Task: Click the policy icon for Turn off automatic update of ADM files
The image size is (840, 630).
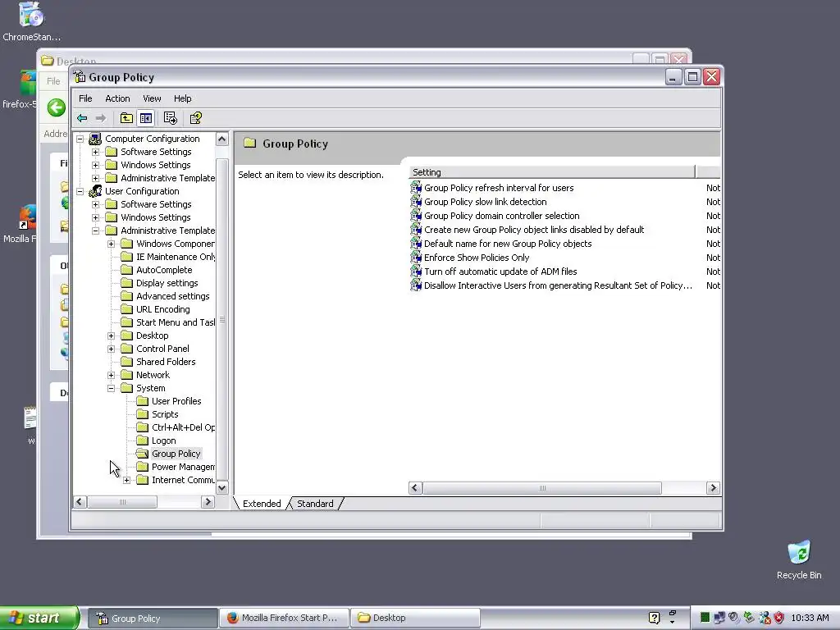Action: [416, 271]
